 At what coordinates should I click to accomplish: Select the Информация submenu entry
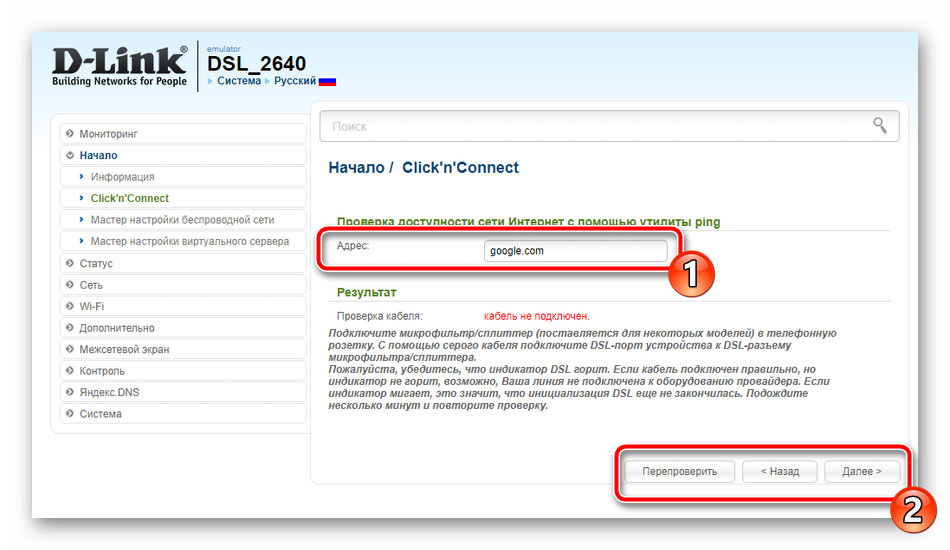[183, 177]
